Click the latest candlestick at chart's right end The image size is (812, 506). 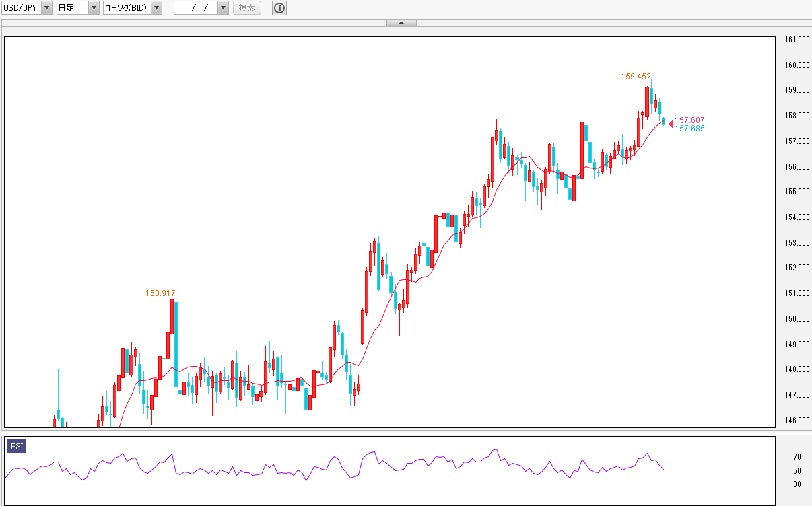664,121
